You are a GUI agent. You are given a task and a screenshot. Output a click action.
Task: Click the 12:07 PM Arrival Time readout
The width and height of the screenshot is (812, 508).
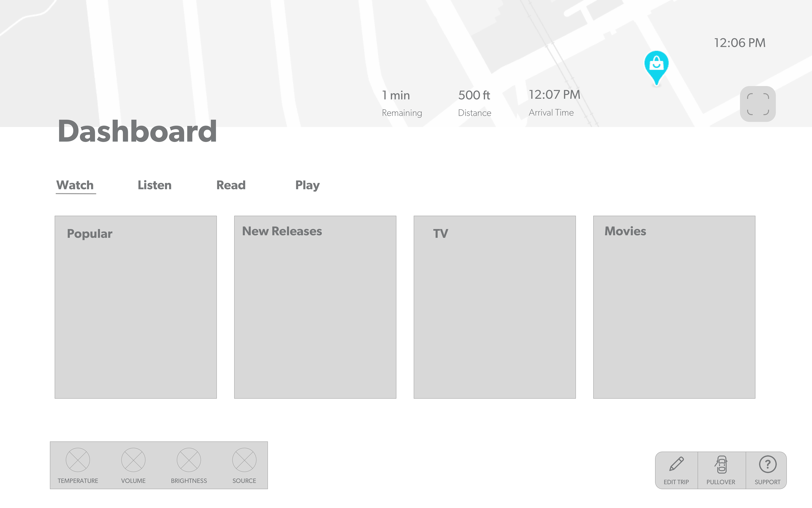coord(554,103)
